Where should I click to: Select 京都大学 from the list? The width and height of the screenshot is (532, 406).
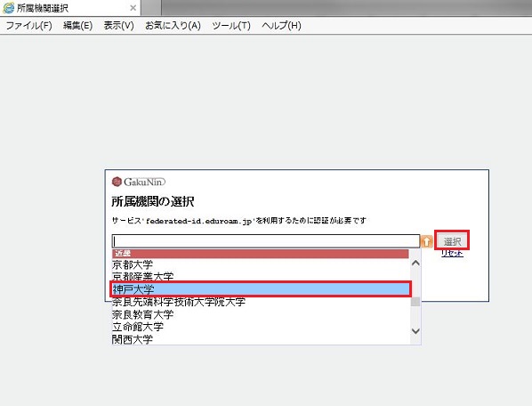[x=261, y=264]
